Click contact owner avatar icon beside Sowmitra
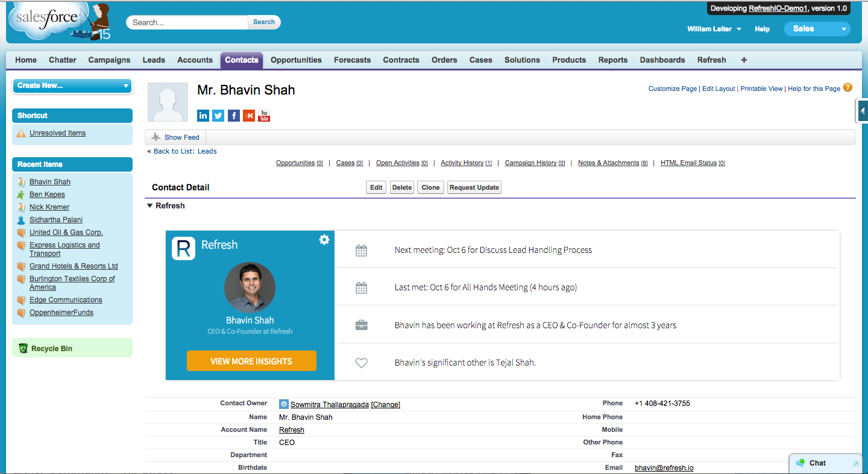This screenshot has width=868, height=474. pyautogui.click(x=283, y=404)
